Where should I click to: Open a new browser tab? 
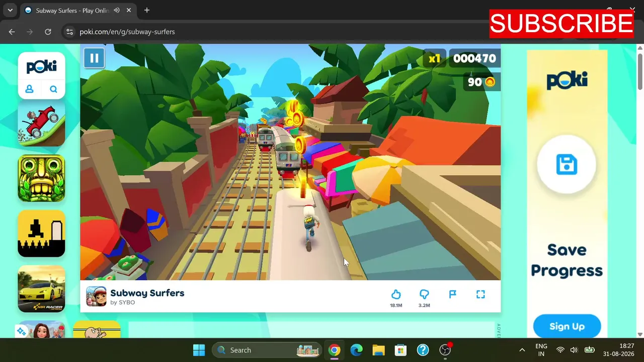coord(147,10)
